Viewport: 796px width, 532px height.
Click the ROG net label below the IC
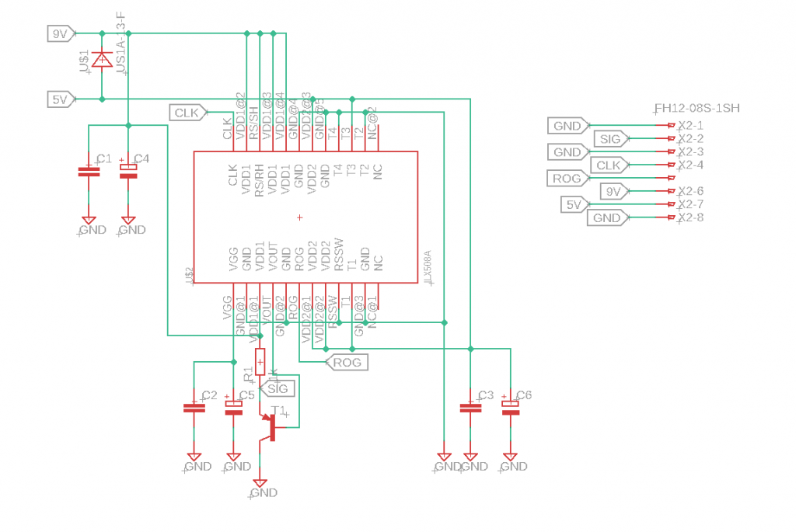[347, 363]
